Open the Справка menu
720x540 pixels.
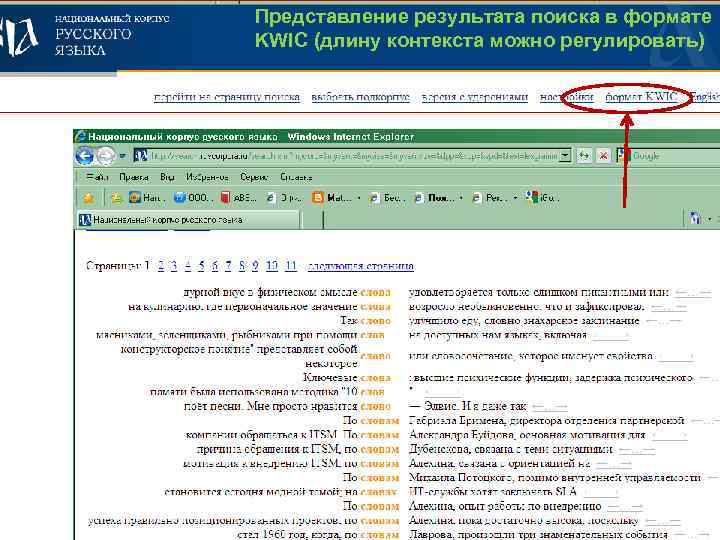(x=296, y=177)
